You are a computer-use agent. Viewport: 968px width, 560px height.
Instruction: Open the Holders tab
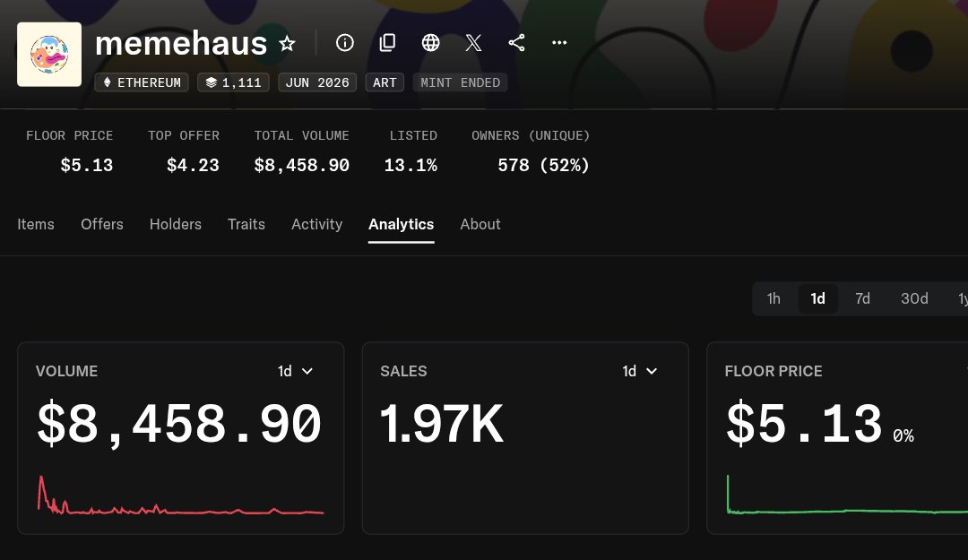coord(176,224)
